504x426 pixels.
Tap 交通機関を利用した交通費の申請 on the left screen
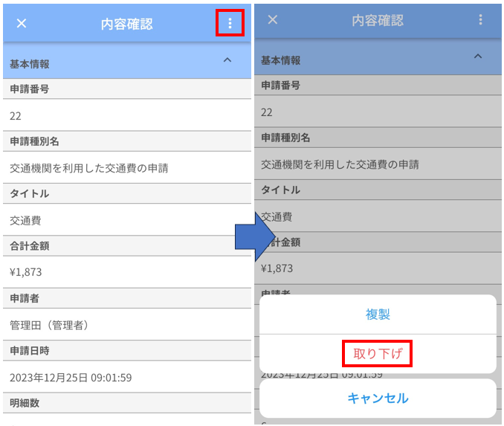pos(89,168)
